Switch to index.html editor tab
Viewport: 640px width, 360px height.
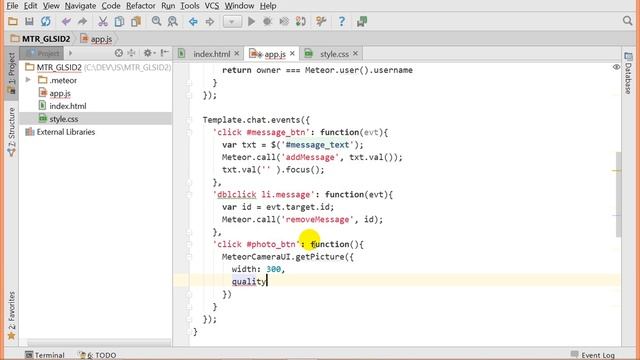pos(211,54)
